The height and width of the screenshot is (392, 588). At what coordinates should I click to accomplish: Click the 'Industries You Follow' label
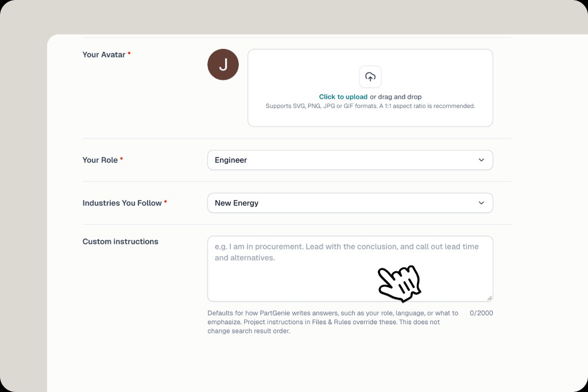[x=122, y=203]
